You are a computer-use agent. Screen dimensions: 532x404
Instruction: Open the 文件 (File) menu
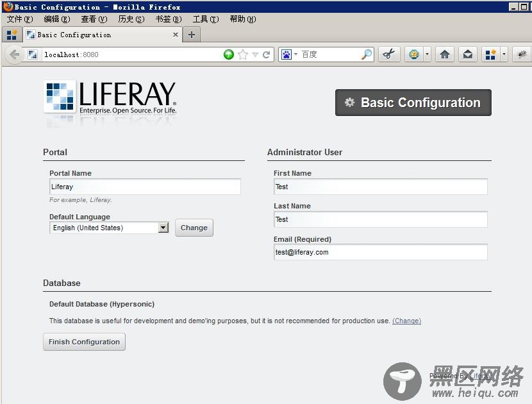pos(20,19)
